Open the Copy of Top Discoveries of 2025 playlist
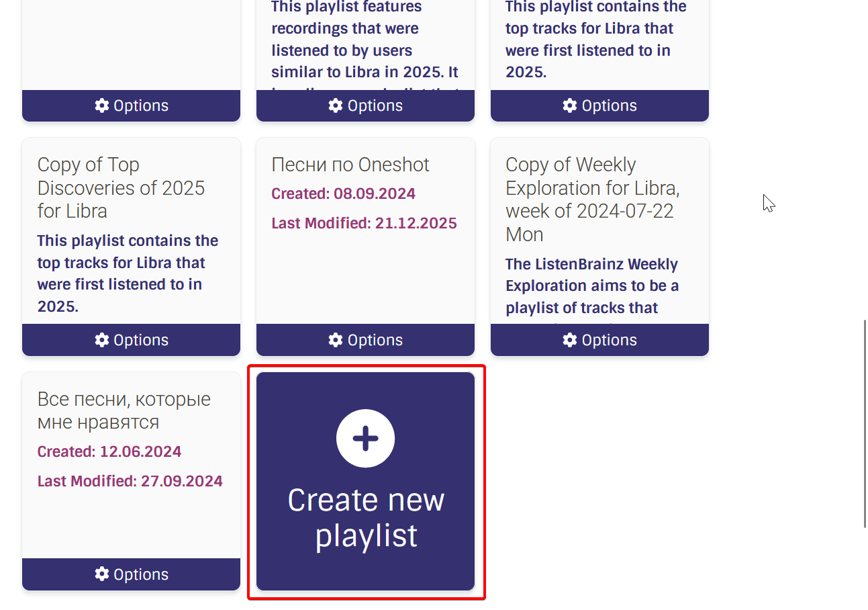 121,187
